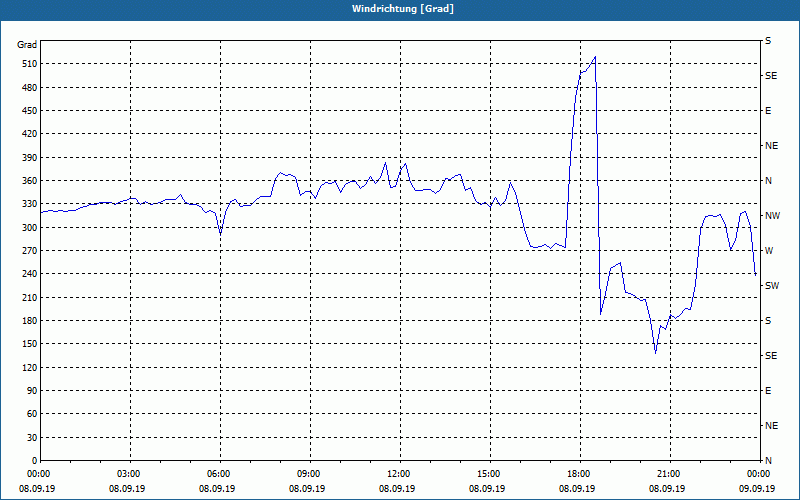Click the "S" compass label at the 180 gridline
This screenshot has width=800, height=500.
click(x=768, y=321)
